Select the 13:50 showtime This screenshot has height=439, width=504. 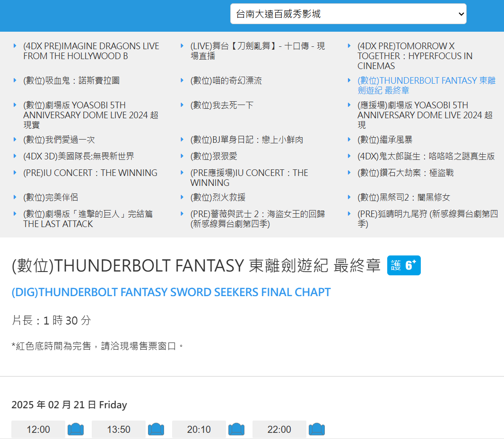(119, 430)
